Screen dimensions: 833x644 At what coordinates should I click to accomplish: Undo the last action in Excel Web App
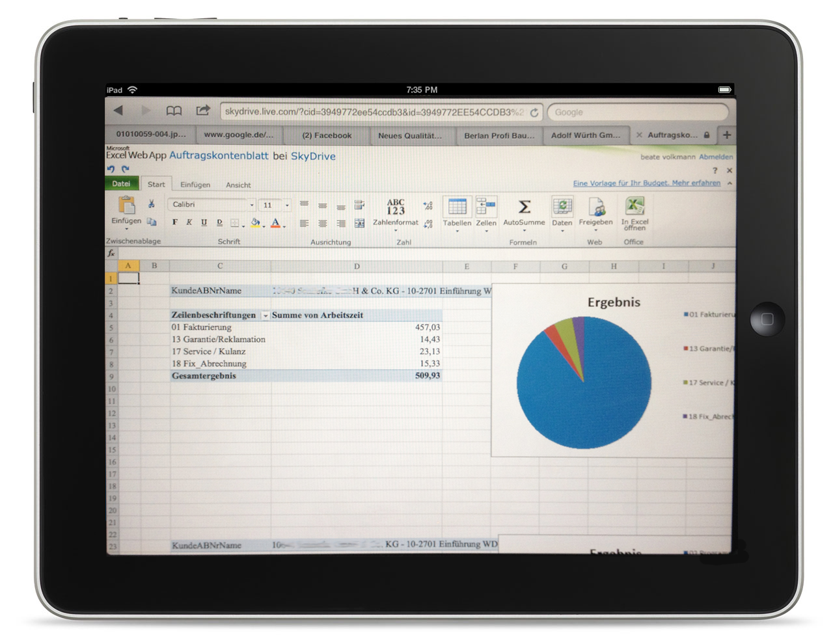(111, 169)
